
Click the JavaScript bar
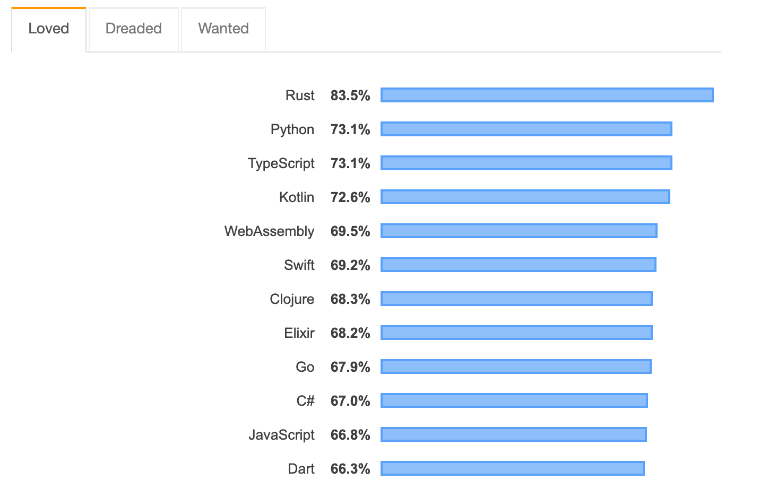coord(513,435)
